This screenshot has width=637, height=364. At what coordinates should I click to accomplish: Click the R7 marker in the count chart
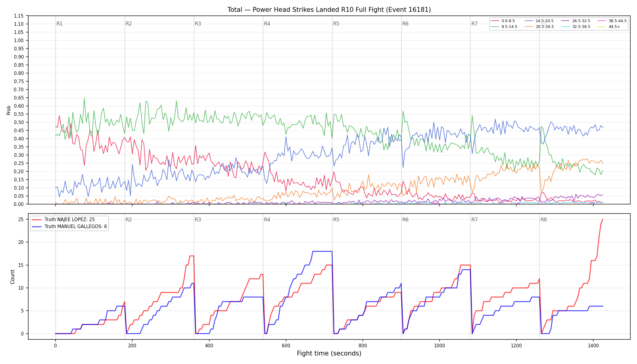tap(474, 220)
